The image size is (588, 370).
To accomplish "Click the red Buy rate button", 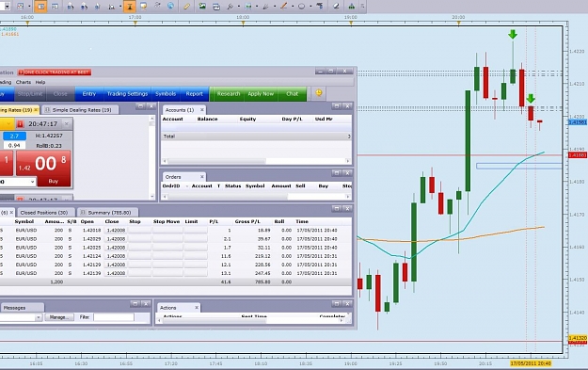I will click(43, 169).
